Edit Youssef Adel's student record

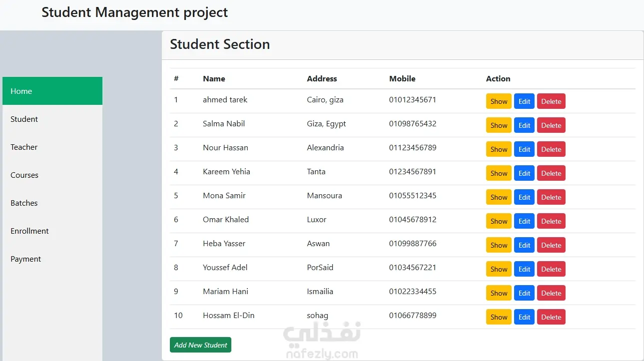pos(524,269)
